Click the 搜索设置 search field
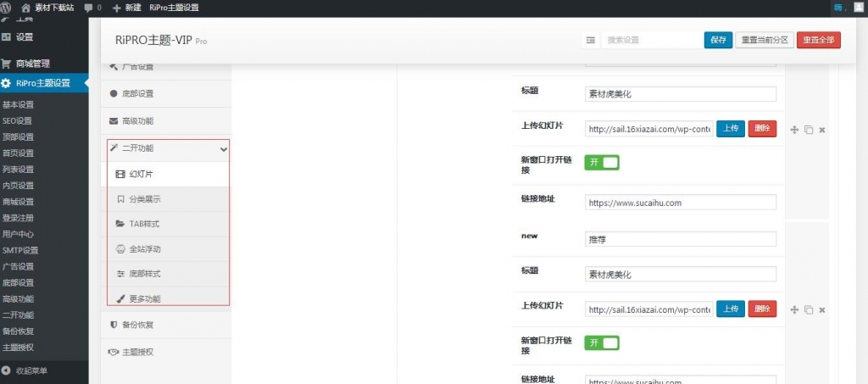Image resolution: width=868 pixels, height=384 pixels. pyautogui.click(x=649, y=40)
